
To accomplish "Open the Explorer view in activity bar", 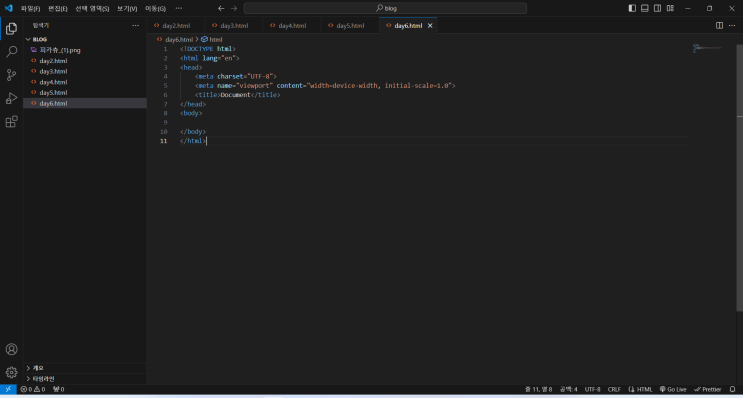I will tap(11, 28).
